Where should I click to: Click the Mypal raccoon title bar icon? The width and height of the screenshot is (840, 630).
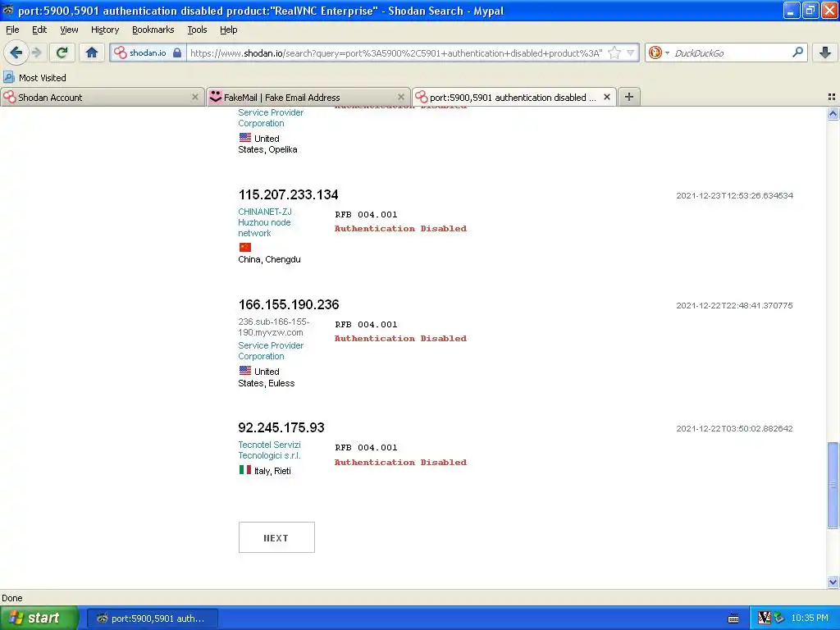click(7, 10)
